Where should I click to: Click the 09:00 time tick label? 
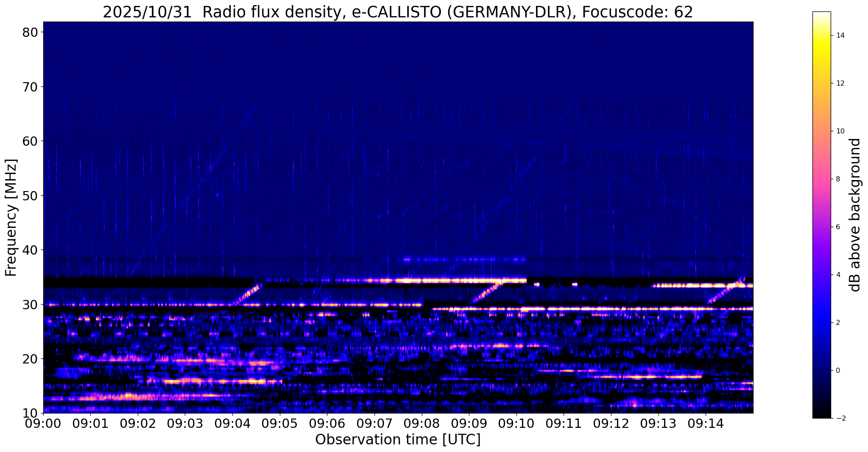(x=43, y=423)
